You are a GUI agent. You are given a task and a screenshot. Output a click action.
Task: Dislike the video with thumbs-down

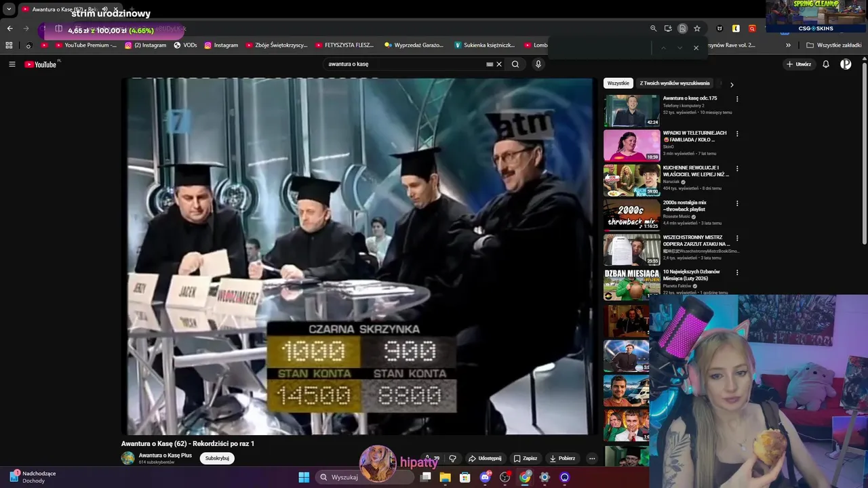453,458
